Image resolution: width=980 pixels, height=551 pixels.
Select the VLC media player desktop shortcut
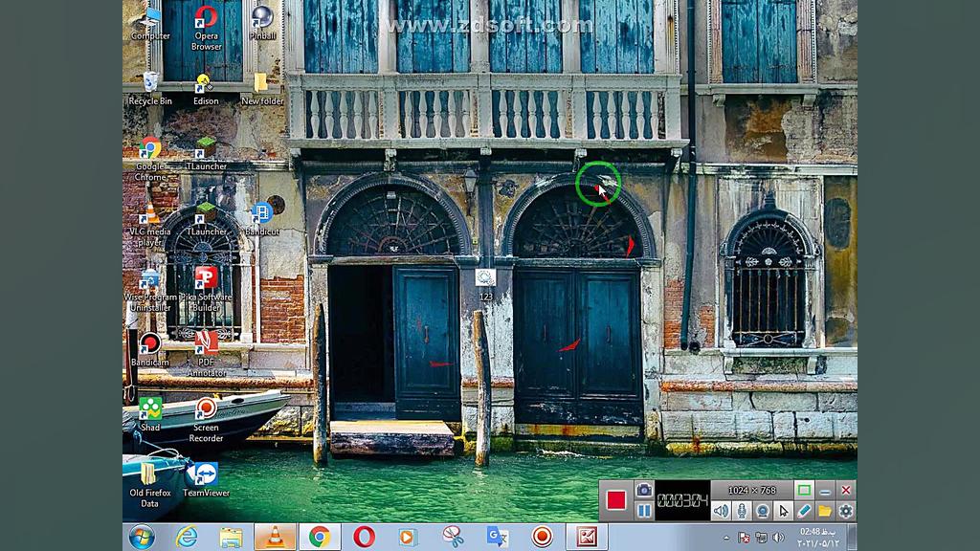(150, 224)
